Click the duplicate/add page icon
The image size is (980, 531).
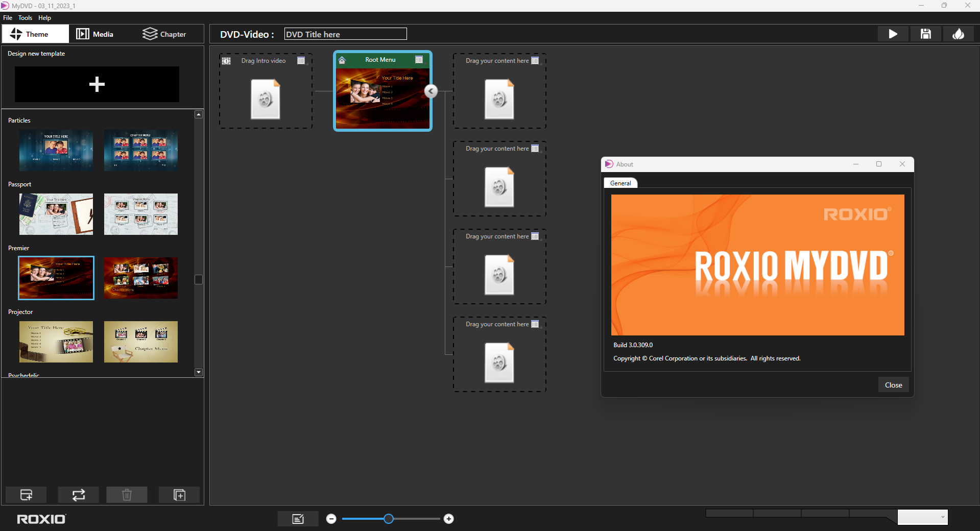179,495
